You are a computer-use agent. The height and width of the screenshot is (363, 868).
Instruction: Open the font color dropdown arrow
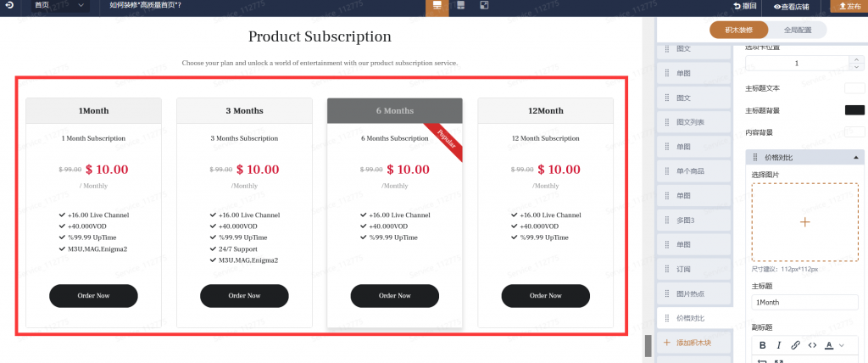point(842,345)
